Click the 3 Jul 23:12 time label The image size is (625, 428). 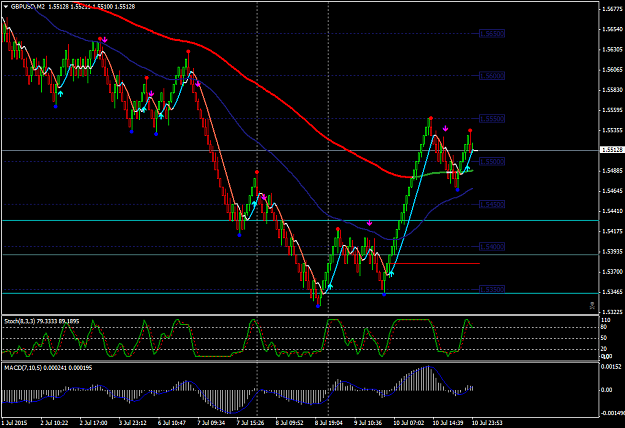(133, 422)
